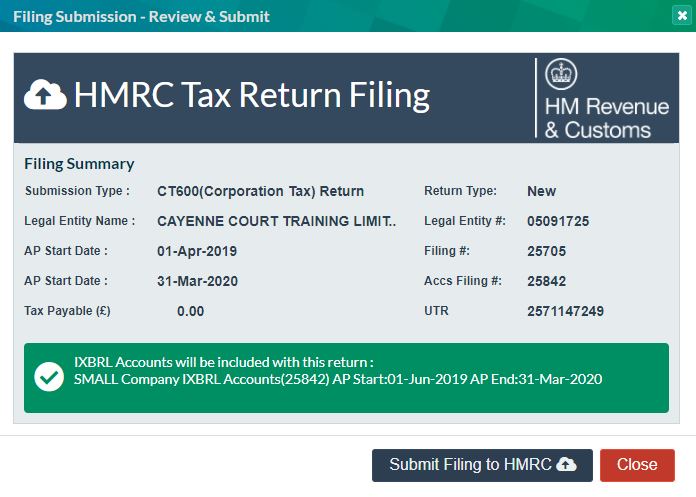
Task: Click the cloud upload icon in header
Action: 45,95
